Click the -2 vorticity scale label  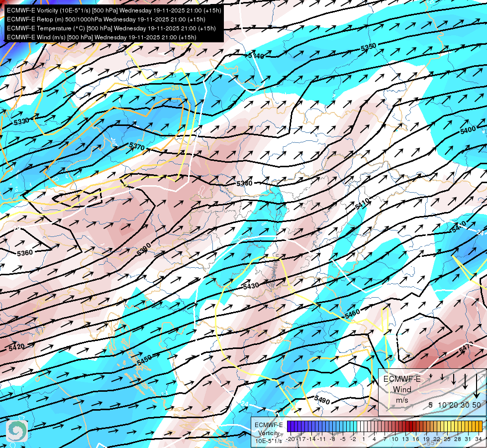click(353, 439)
